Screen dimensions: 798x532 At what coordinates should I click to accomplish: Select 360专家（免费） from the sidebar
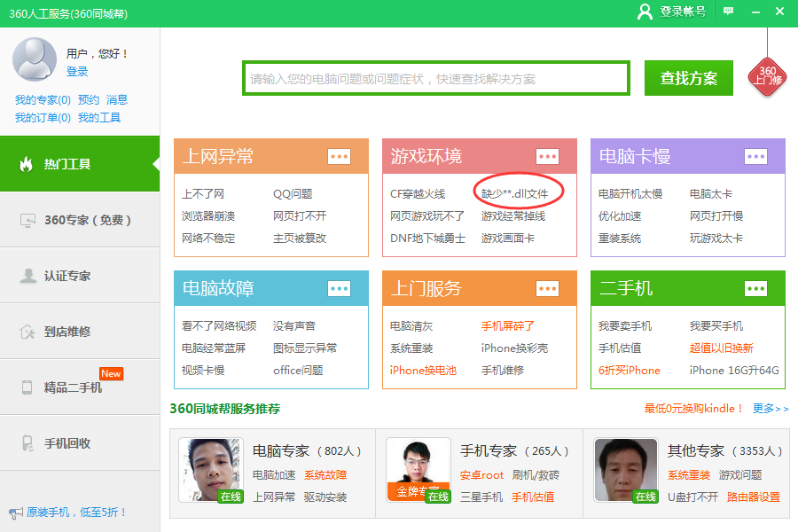[80, 218]
